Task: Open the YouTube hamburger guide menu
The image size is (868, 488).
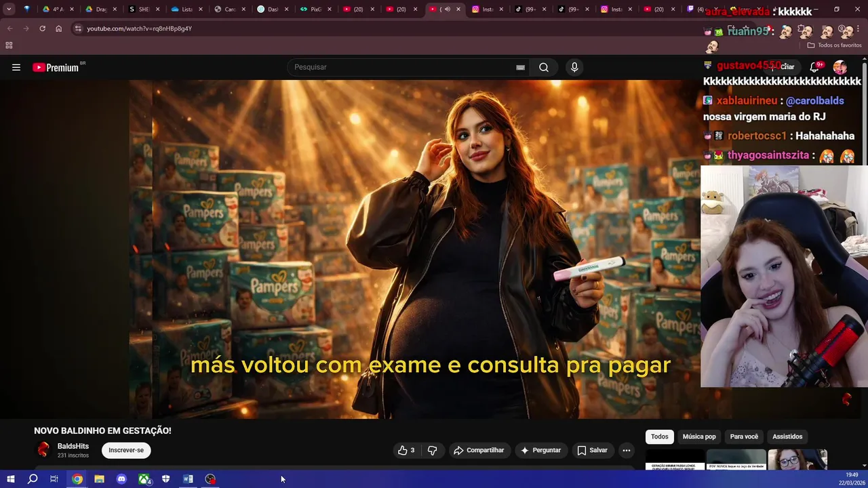Action: (x=16, y=67)
